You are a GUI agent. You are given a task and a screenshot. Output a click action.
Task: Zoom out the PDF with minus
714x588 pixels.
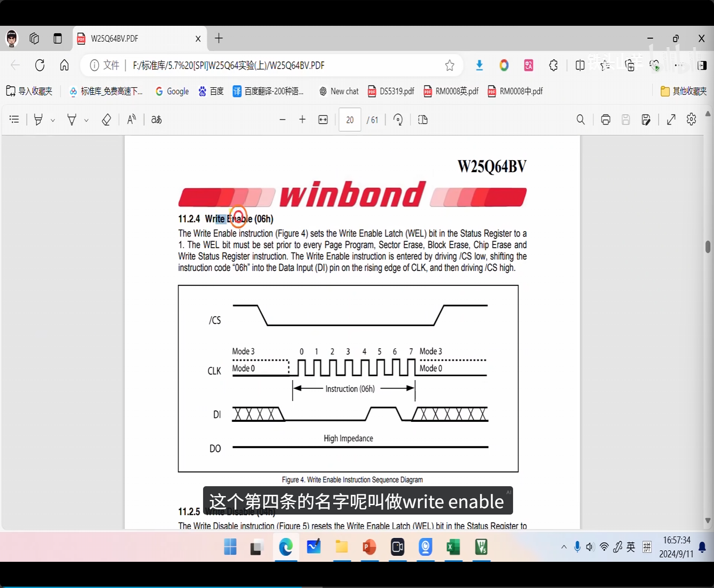point(283,119)
